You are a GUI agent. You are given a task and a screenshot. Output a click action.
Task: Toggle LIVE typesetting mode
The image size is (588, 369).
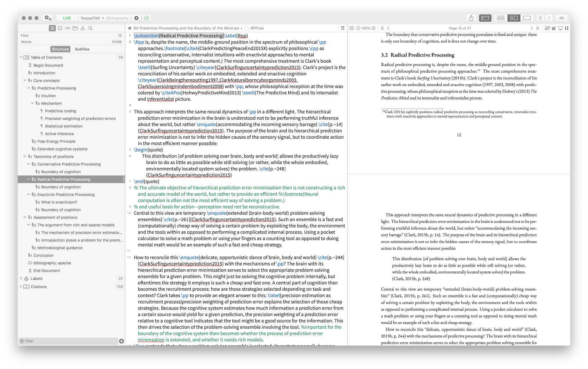(67, 18)
